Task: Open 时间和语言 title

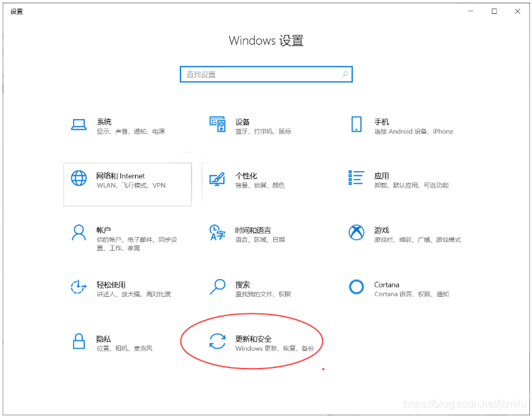Action: pos(253,230)
